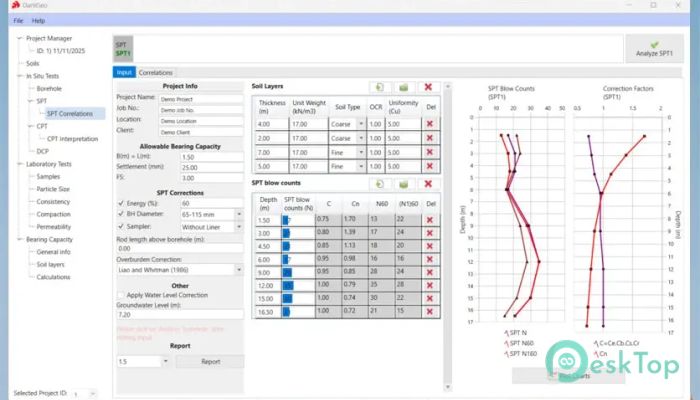This screenshot has height=400, width=700.
Task: Open the Overburden Correction Liao and Whitman dropdown
Action: click(239, 270)
